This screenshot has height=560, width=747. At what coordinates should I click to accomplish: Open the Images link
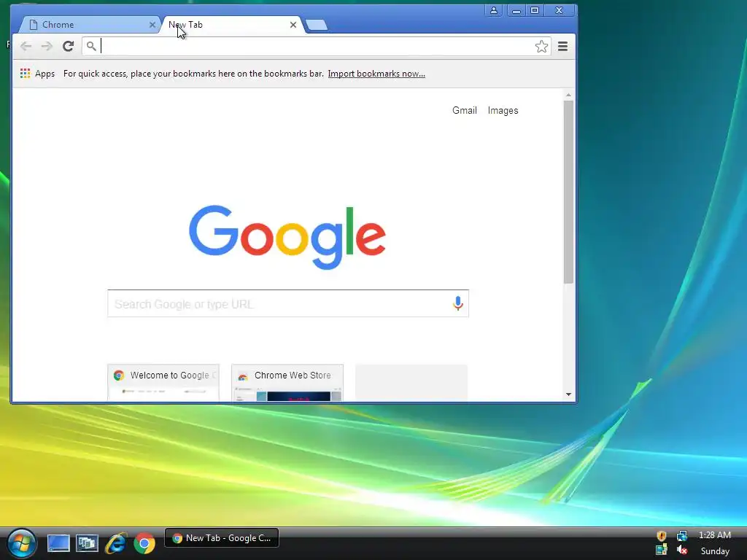click(x=503, y=111)
